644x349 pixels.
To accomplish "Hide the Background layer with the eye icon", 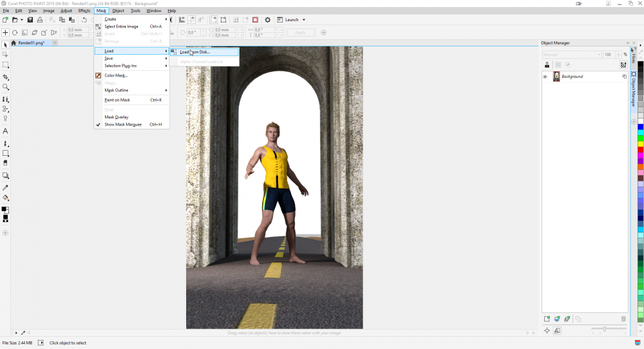I will click(545, 77).
